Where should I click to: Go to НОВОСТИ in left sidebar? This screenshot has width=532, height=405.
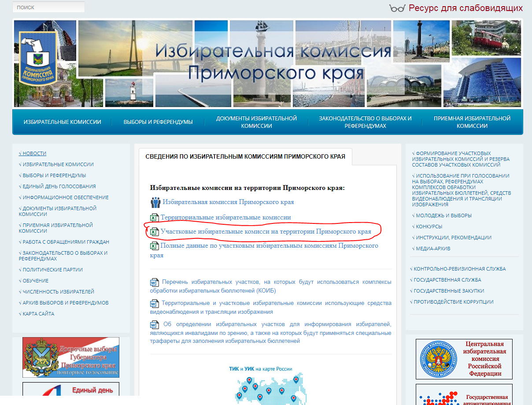(x=34, y=153)
